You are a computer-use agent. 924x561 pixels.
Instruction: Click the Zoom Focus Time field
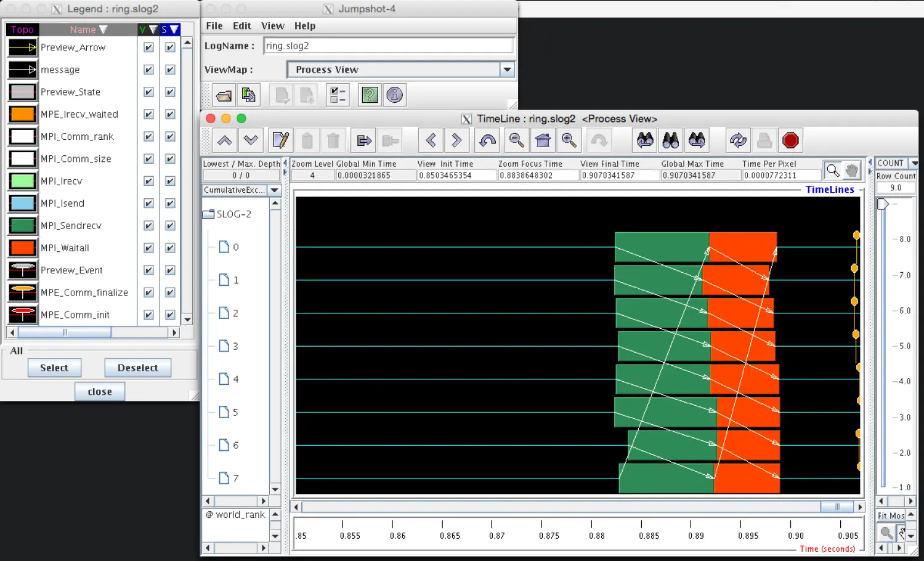538,176
